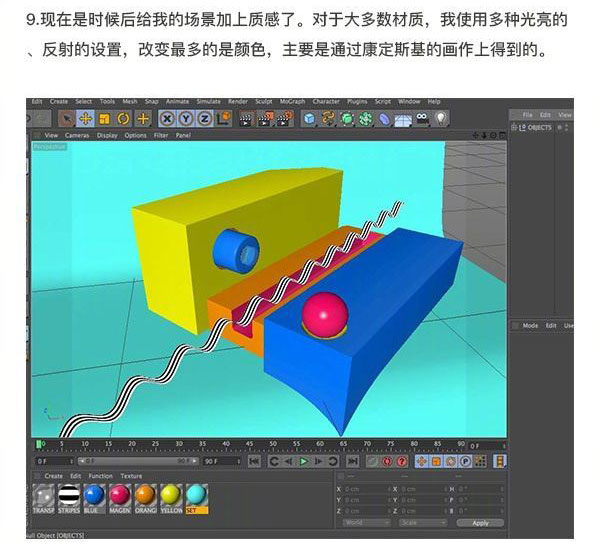Select the YELLOW material
The height and width of the screenshot is (544, 600).
[x=171, y=498]
